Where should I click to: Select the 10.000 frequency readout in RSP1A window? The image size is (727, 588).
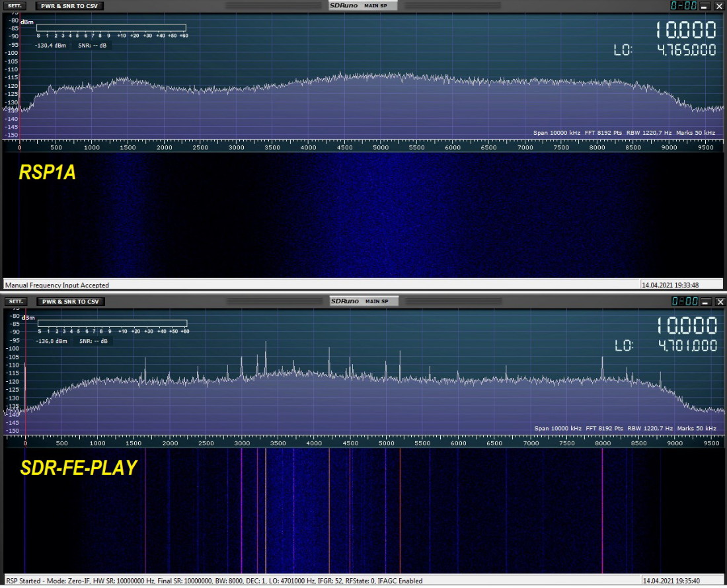coord(686,30)
